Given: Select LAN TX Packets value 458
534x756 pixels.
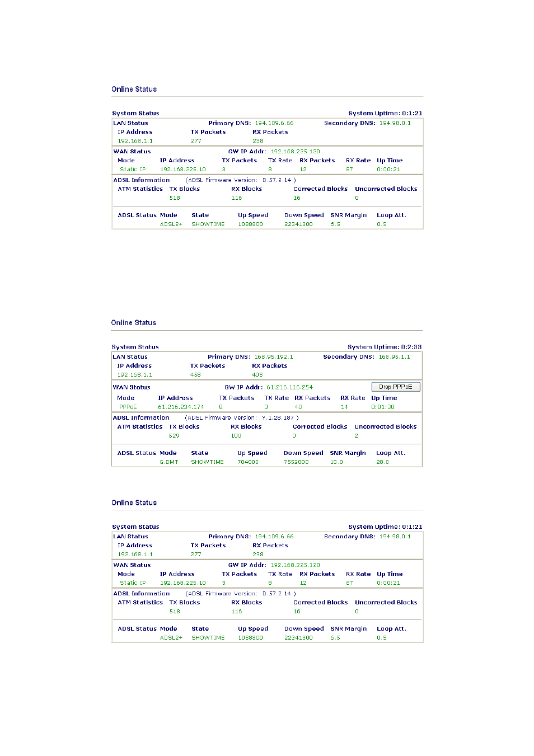Looking at the screenshot, I should click(195, 375).
